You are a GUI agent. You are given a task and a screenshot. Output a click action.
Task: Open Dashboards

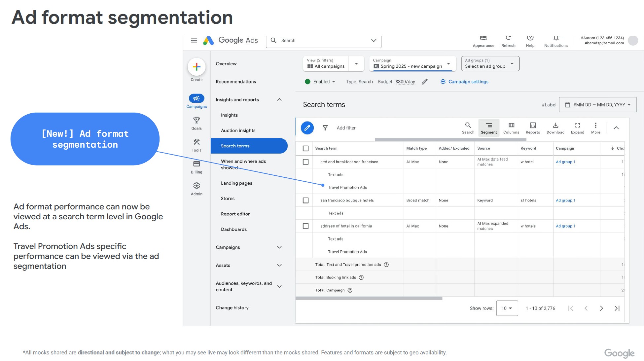(x=234, y=229)
